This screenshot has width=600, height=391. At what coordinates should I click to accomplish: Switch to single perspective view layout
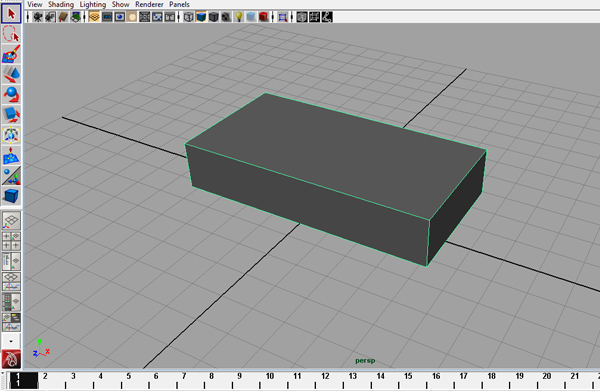tap(11, 221)
